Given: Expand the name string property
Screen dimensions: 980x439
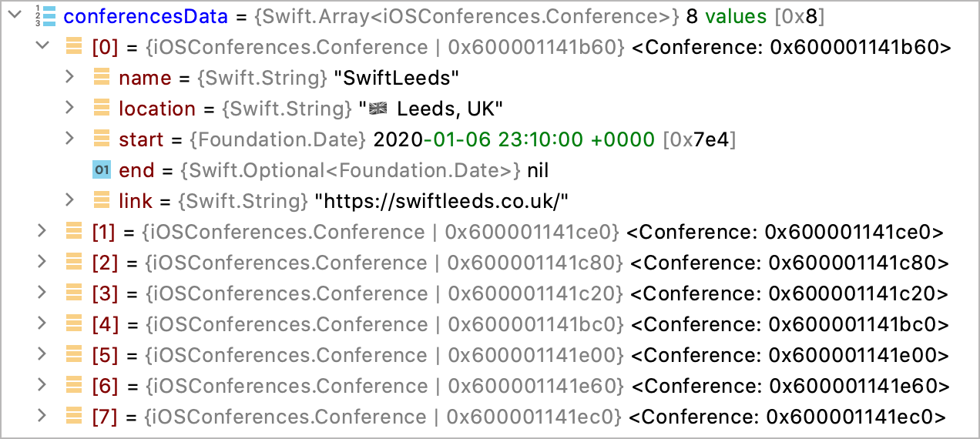Looking at the screenshot, I should click(69, 77).
